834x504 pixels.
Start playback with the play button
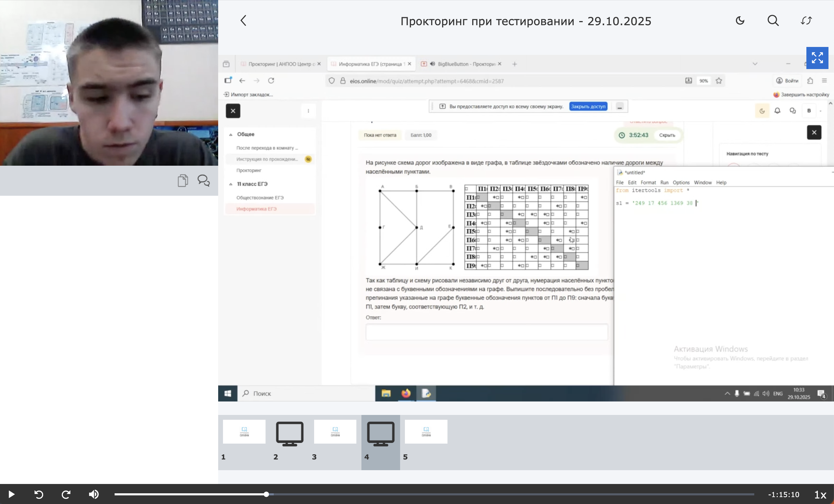point(11,494)
